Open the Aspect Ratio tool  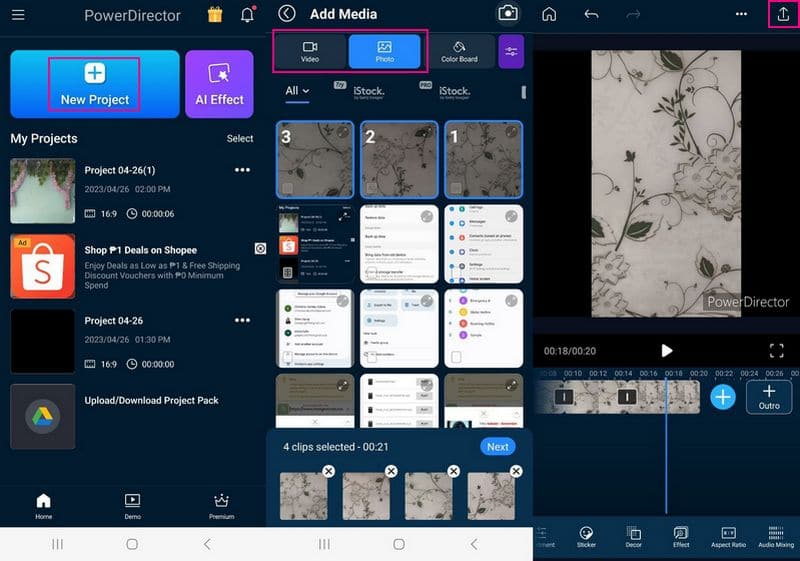pyautogui.click(x=728, y=538)
